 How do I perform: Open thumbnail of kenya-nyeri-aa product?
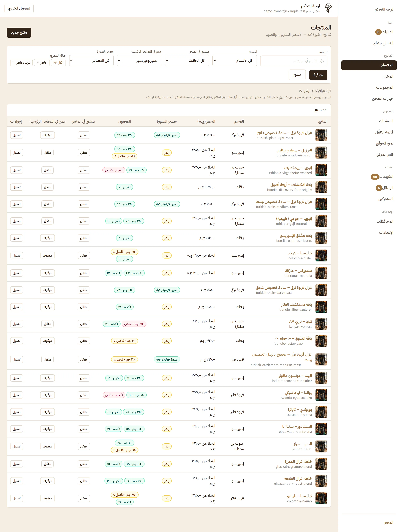pyautogui.click(x=321, y=324)
